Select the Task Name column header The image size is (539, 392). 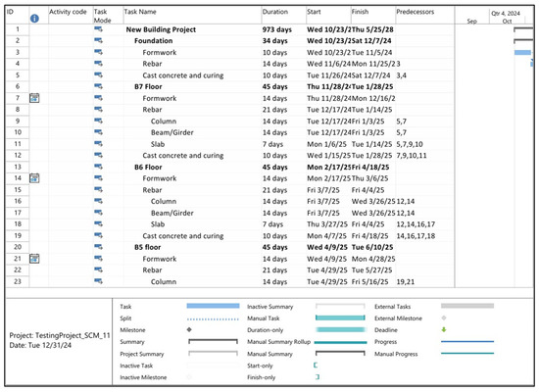[140, 12]
